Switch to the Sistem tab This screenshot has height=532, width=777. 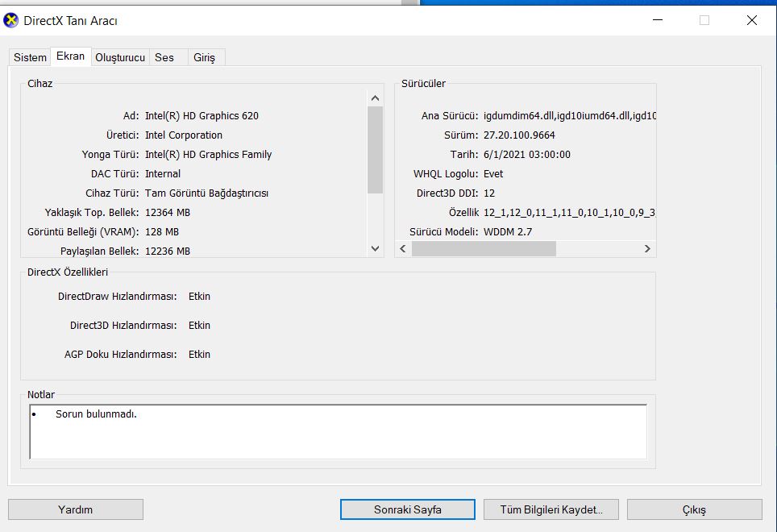click(31, 57)
